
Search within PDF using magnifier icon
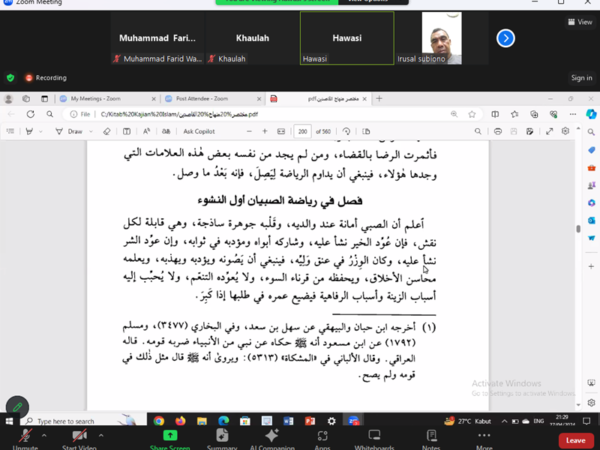(x=478, y=131)
